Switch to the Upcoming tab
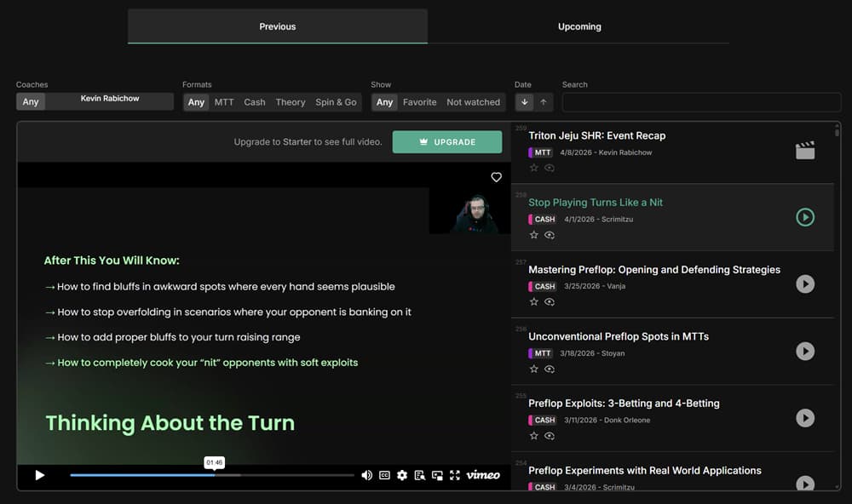This screenshot has width=852, height=504. coord(579,26)
